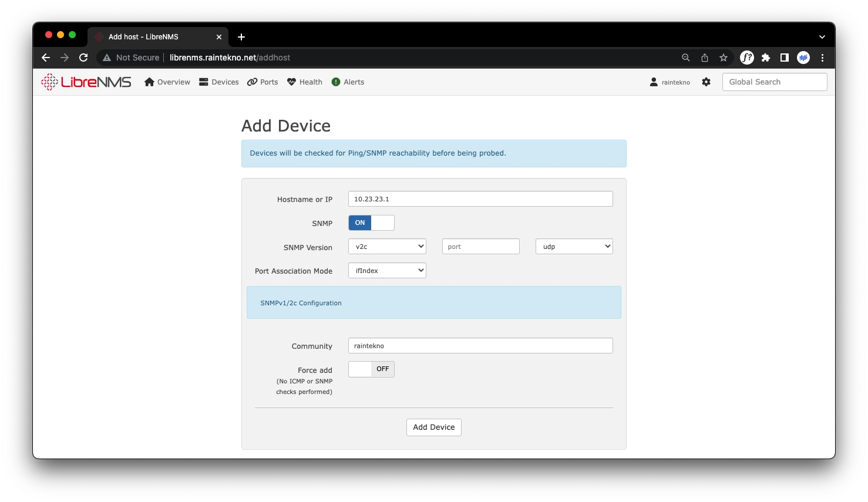Open the Port Association Mode ifIndex dropdown
The width and height of the screenshot is (868, 502).
pos(387,271)
